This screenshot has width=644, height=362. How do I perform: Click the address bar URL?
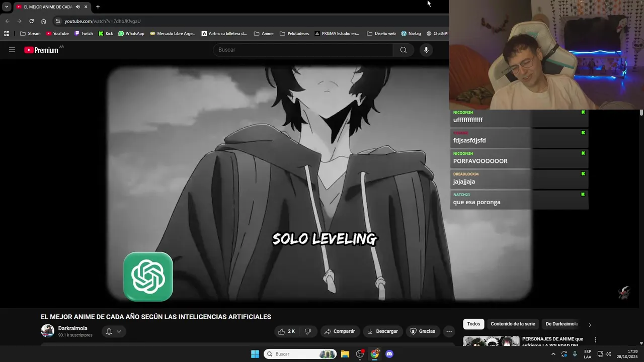click(x=103, y=21)
